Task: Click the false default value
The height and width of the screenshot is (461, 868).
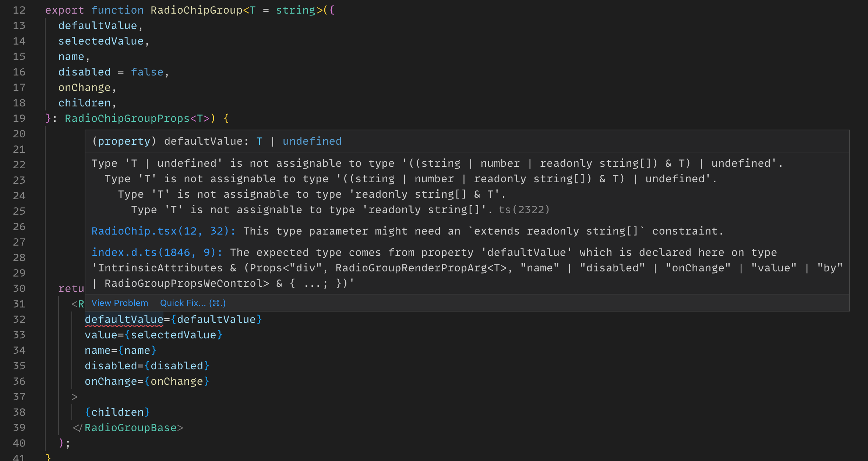Action: coord(147,72)
